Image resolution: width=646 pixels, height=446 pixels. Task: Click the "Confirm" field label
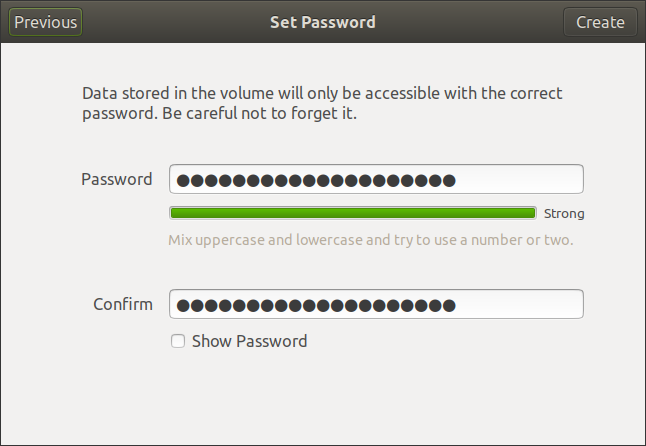click(x=123, y=304)
